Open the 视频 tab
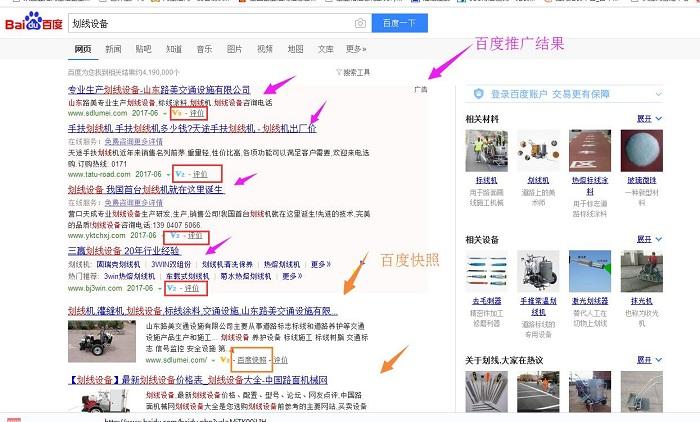700x422 pixels. tap(265, 49)
